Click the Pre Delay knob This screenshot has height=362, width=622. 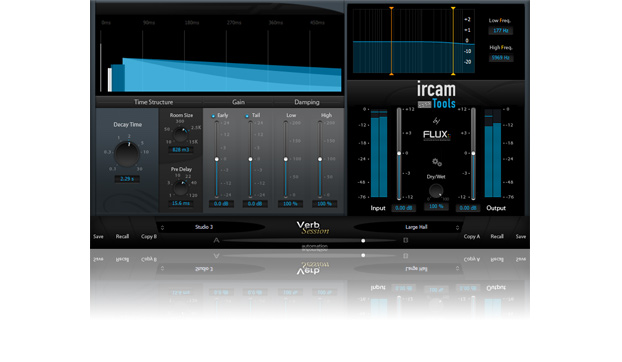click(181, 188)
